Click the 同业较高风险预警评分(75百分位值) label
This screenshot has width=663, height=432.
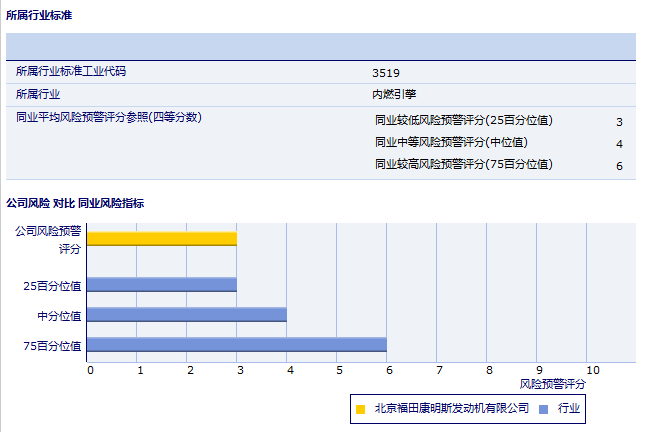click(463, 164)
